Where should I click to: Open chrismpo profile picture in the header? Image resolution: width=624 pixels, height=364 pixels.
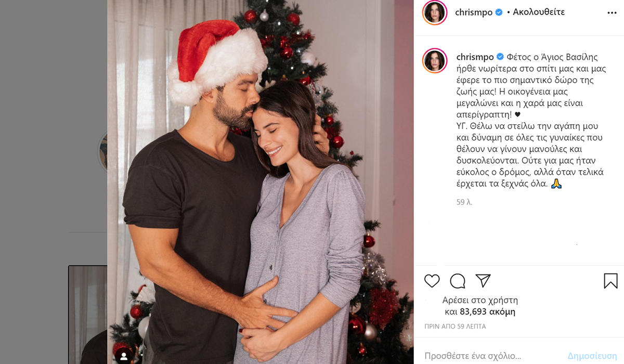click(435, 12)
